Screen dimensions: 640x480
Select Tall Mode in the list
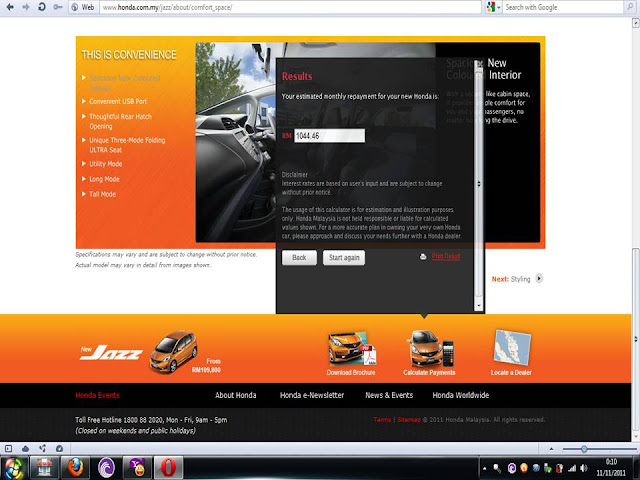pos(102,194)
